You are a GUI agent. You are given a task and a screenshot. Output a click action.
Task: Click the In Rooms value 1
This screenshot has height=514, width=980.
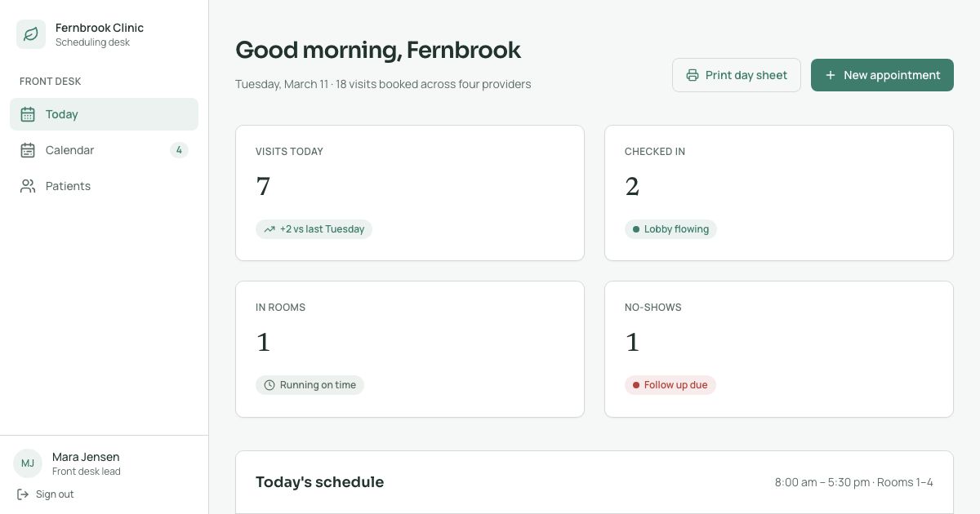[x=263, y=343]
